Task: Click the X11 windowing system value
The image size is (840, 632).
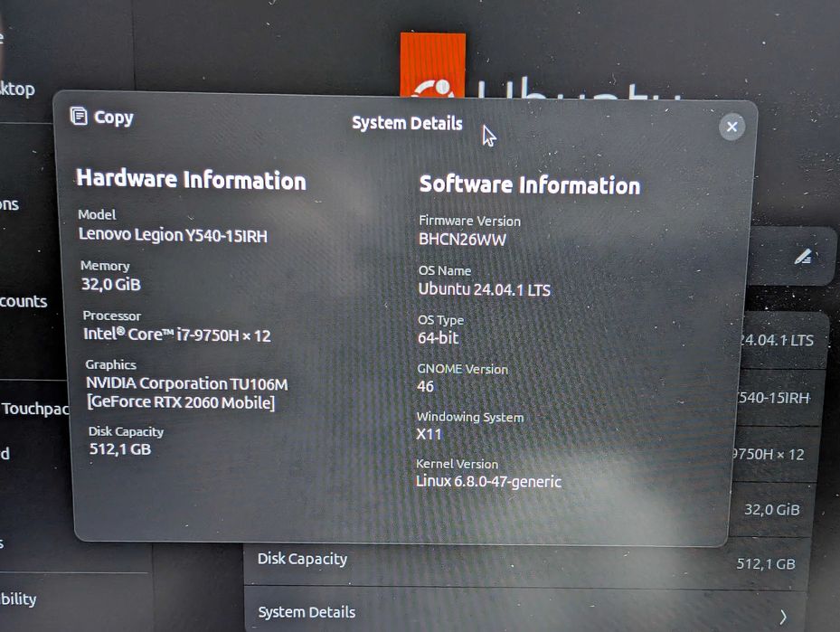Action: [429, 434]
